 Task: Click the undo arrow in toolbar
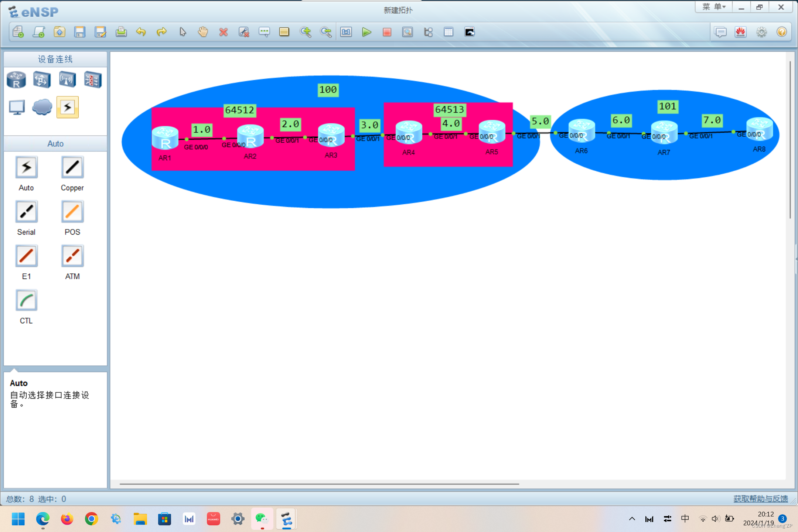(141, 32)
